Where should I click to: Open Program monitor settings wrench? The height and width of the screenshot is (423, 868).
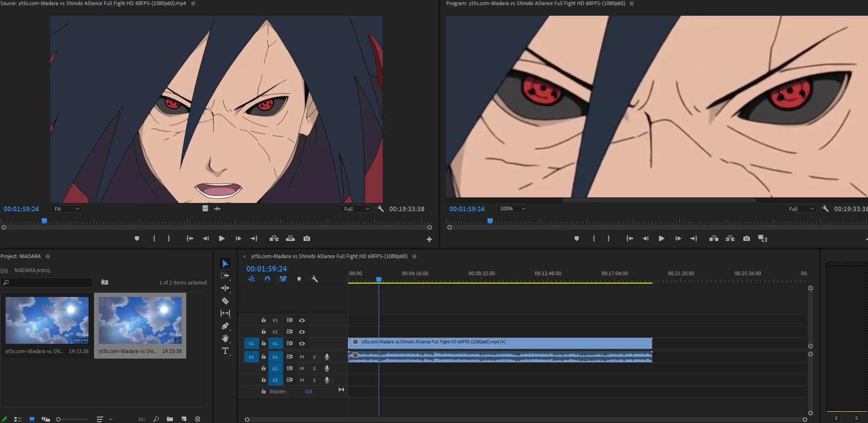click(825, 208)
